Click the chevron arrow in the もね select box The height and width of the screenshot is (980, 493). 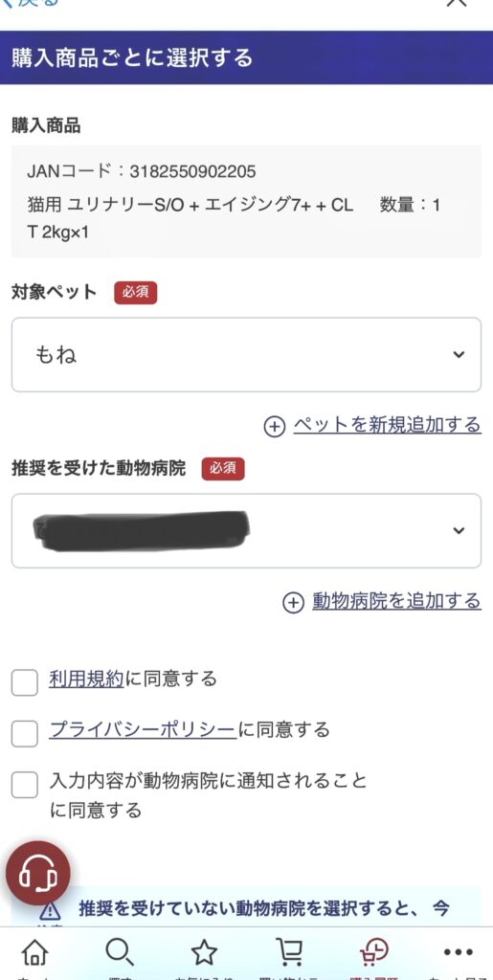click(x=459, y=355)
